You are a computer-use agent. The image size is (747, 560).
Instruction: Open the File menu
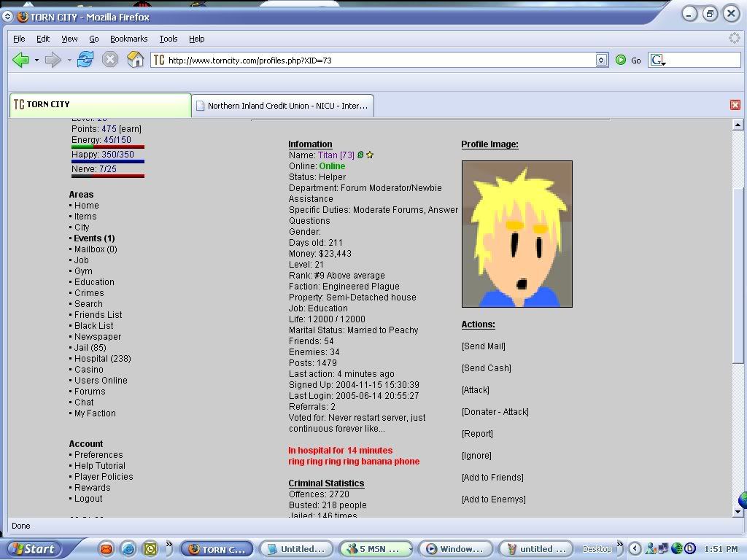[19, 39]
